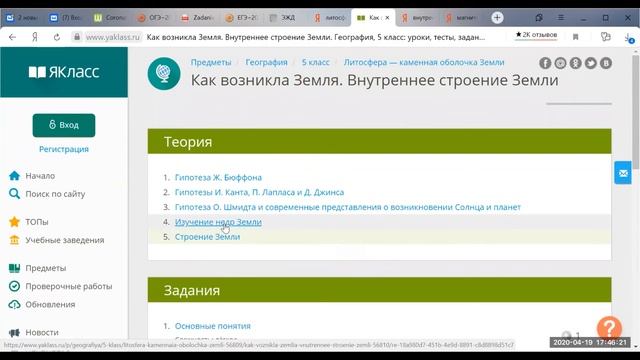This screenshot has width=640, height=360.
Task: Open the downloads icon in the toolbar
Action: (629, 38)
